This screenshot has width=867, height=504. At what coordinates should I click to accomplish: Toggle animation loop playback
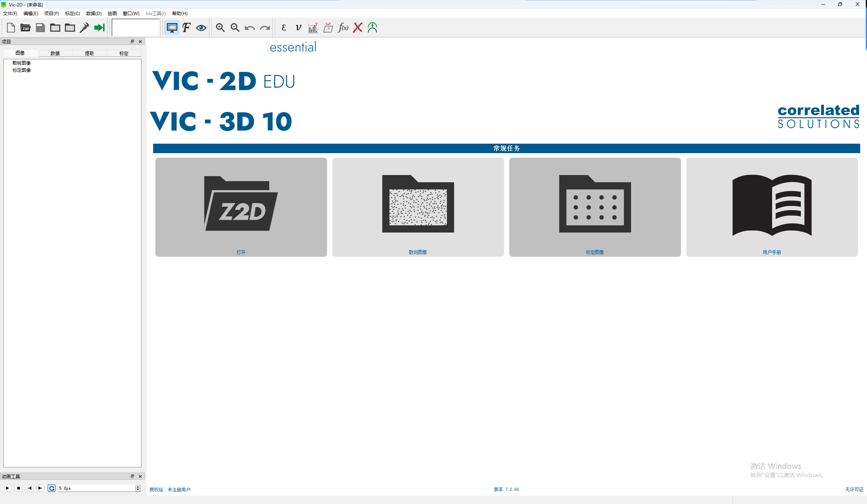point(52,488)
